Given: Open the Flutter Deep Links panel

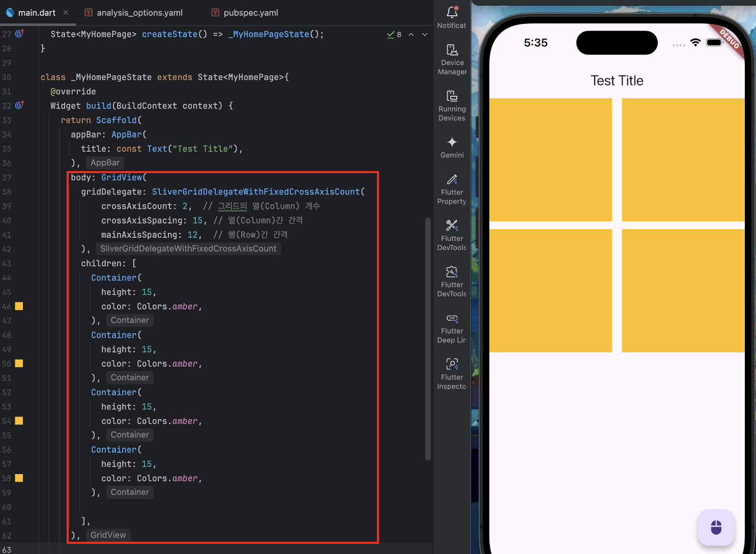Looking at the screenshot, I should point(452,327).
